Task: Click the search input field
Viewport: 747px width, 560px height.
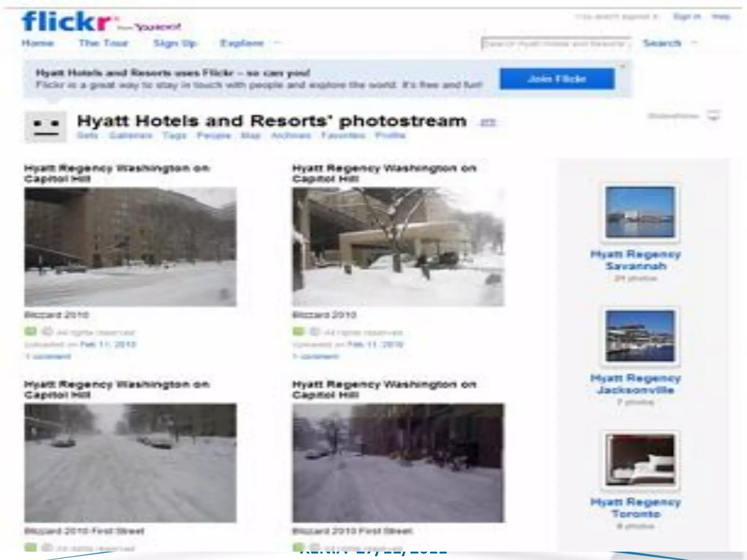Action: [x=556, y=43]
